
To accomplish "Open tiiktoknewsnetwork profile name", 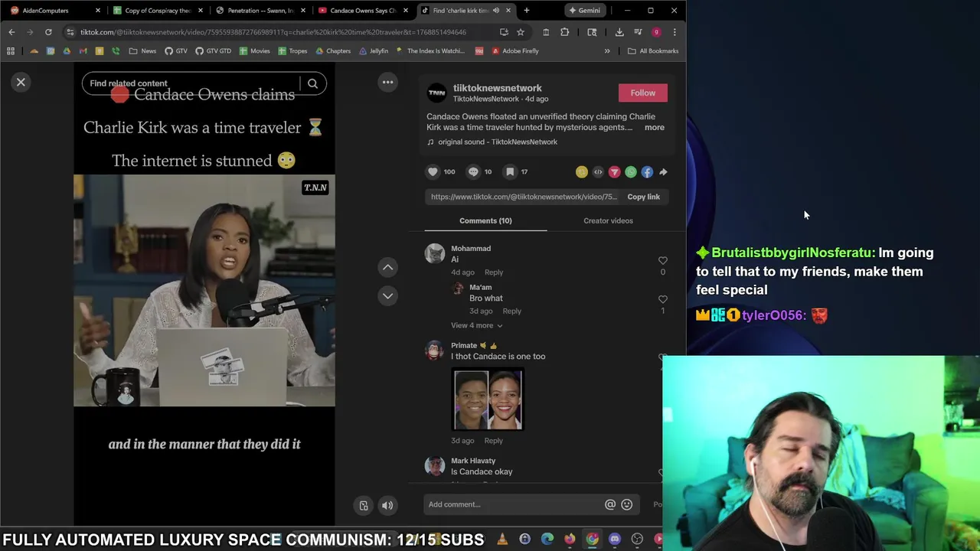I will click(x=497, y=88).
